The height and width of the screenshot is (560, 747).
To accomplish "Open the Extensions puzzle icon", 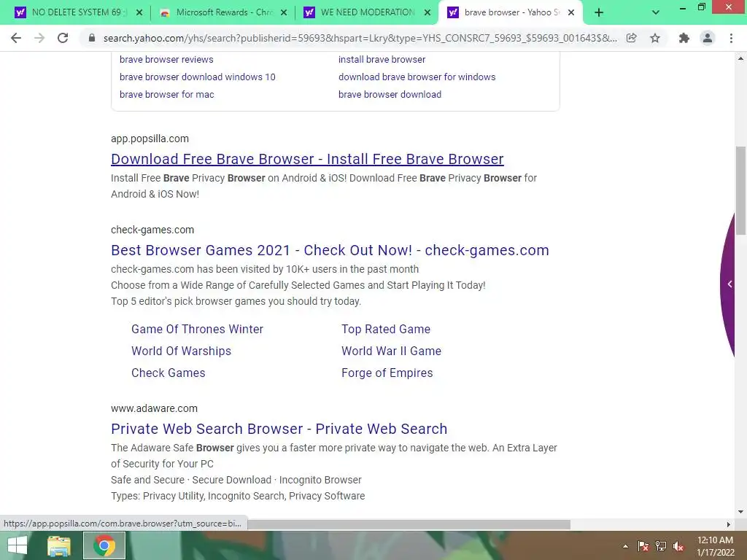I will [x=684, y=38].
